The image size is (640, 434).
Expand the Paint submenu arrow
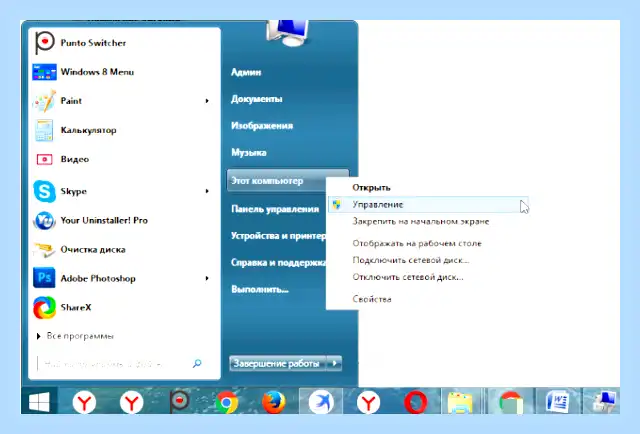207,101
